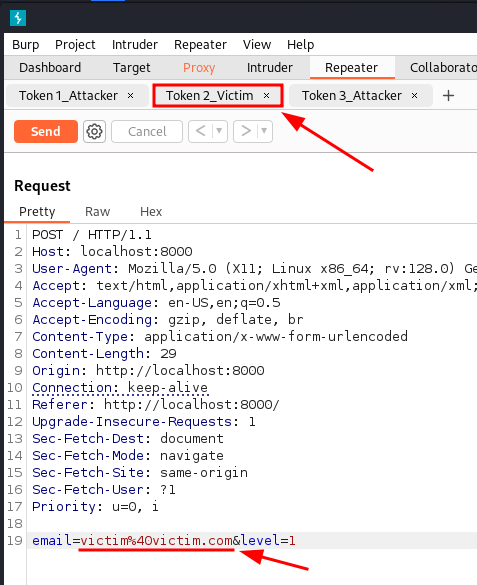Screen dimensions: 477x585
Task: Open the Burp menu
Action: coord(25,45)
